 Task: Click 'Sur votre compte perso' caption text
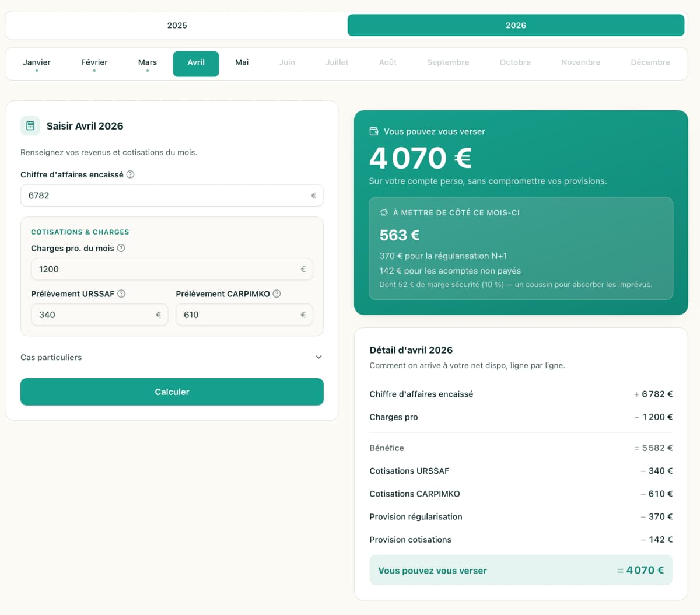[488, 181]
